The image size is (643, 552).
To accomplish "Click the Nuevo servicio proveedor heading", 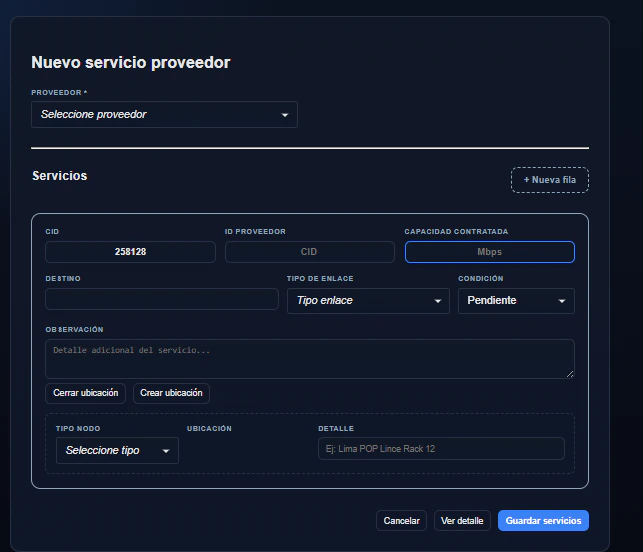I will coord(131,62).
